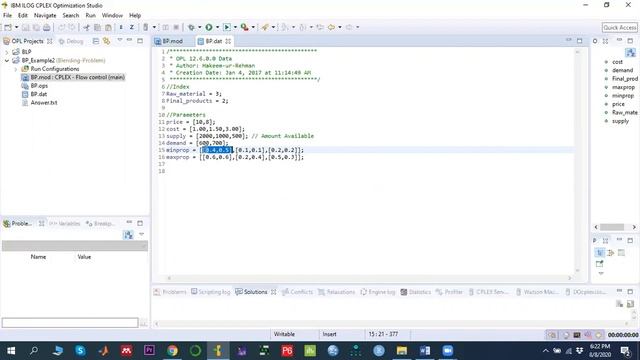The width and height of the screenshot is (640, 360).
Task: Open File Explorer from the taskbar
Action: click(402, 351)
